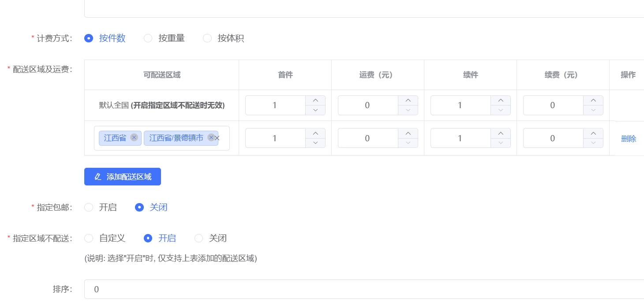Focus the 排序 input field
Viewport: 644px width, 302px height.
point(364,289)
